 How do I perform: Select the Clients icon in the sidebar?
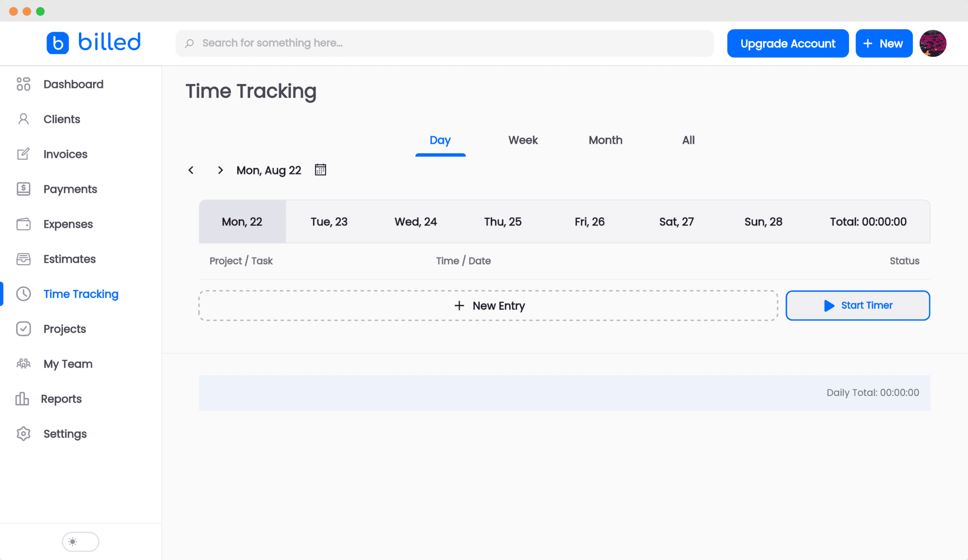(x=23, y=119)
